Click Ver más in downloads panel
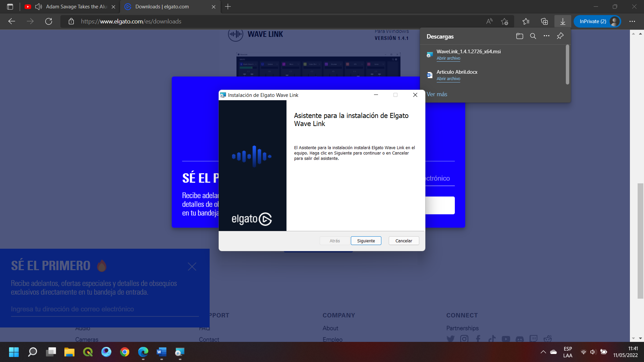644x362 pixels. click(437, 94)
